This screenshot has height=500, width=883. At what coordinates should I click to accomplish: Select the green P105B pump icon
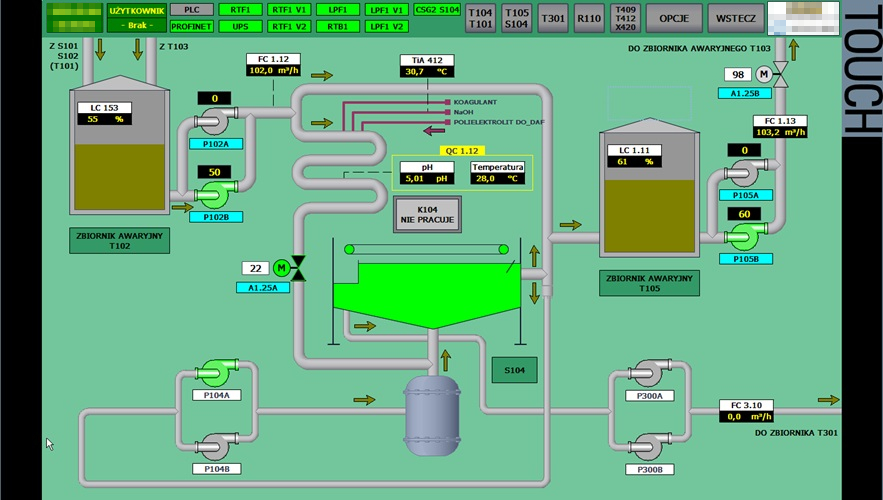[743, 237]
